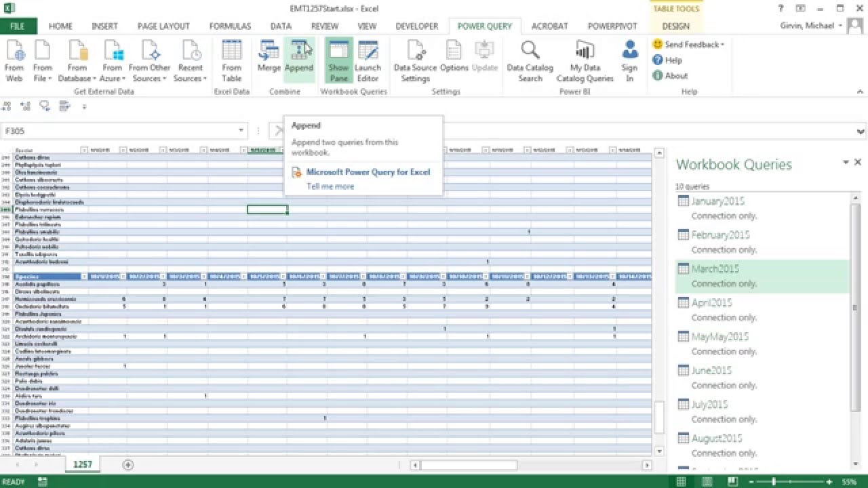Launch the Power Query Editor
The width and height of the screenshot is (868, 488).
pyautogui.click(x=368, y=61)
